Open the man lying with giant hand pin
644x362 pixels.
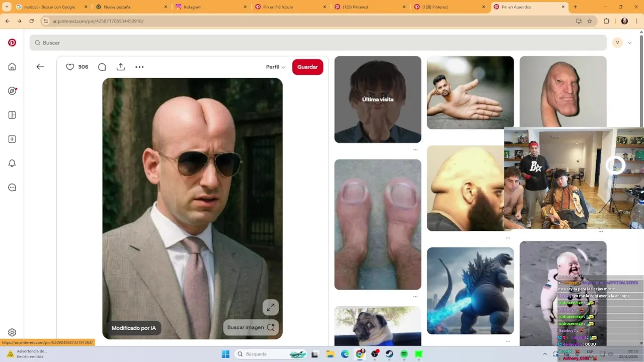point(470,93)
